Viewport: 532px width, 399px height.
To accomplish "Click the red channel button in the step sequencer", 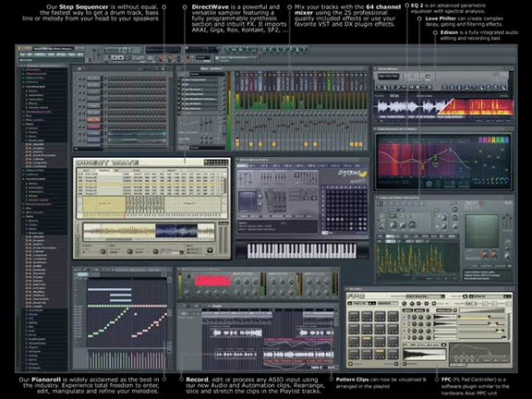I will pos(93,120).
